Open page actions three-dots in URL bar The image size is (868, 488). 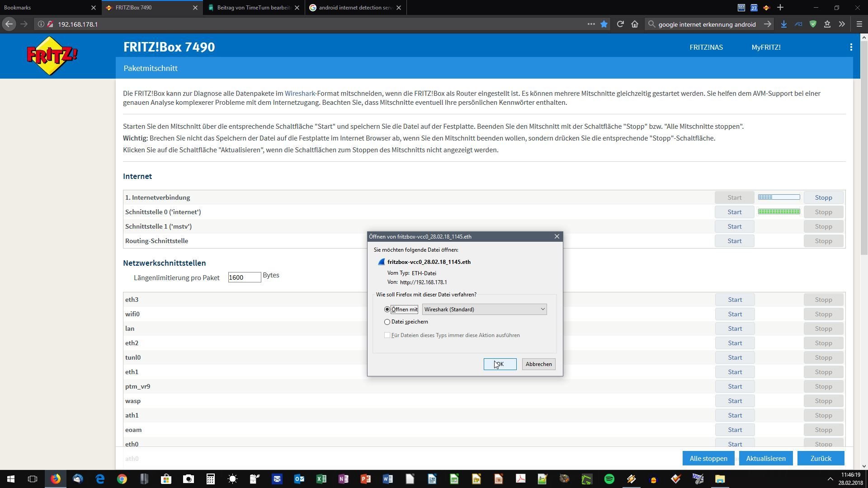click(x=591, y=24)
